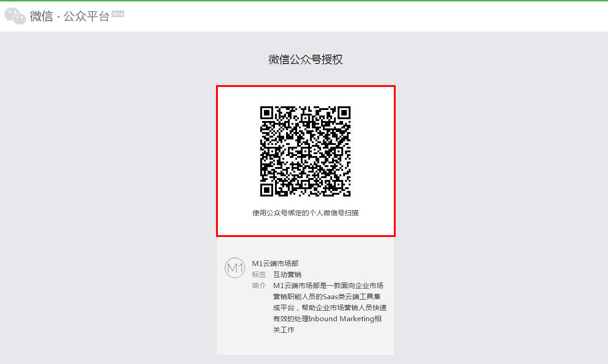This screenshot has width=608, height=364.
Task: Click the QR code's top-right finder square
Action: 344,113
